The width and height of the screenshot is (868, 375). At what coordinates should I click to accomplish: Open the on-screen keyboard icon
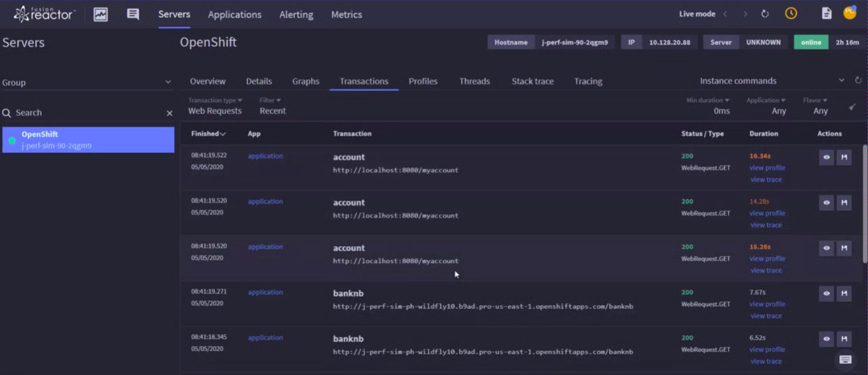click(845, 359)
